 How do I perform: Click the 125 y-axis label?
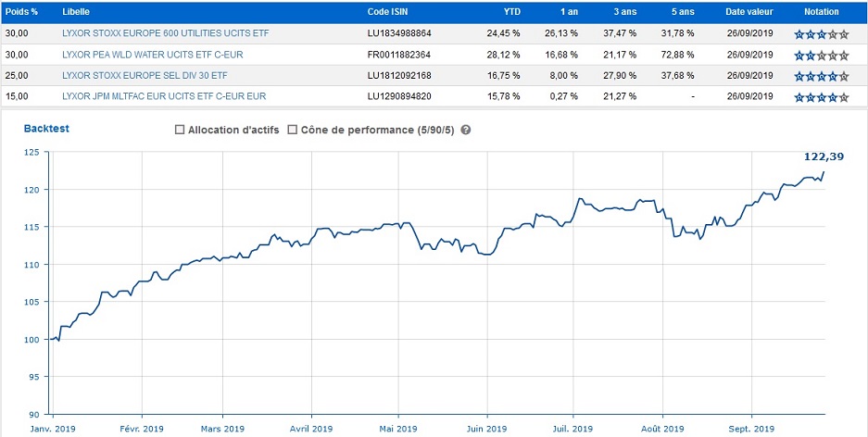click(x=33, y=152)
